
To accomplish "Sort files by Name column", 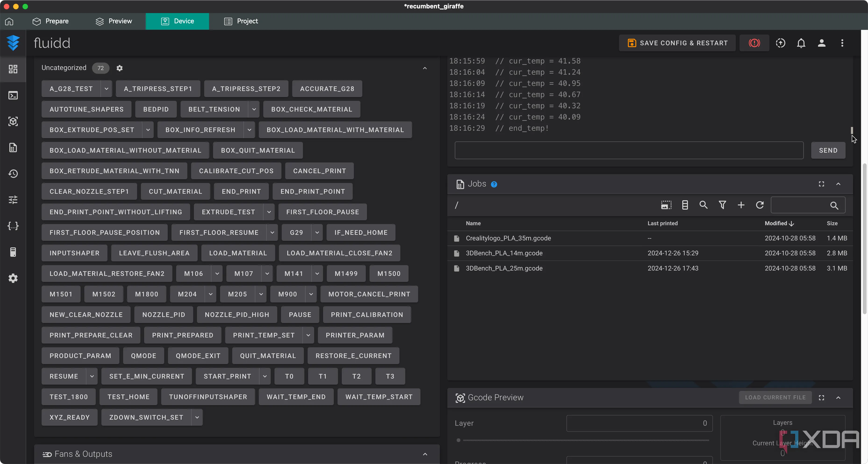I will [x=473, y=223].
